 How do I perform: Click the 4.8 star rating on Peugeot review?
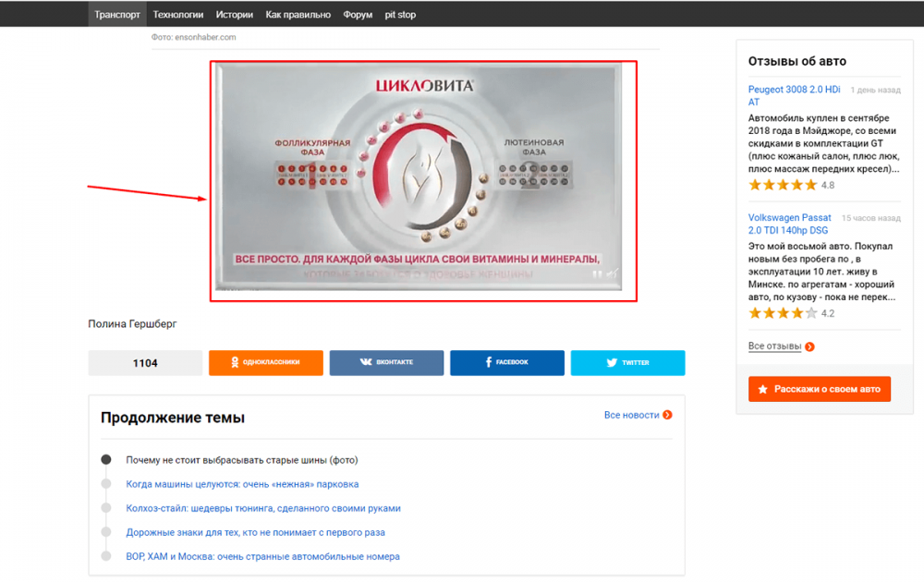(x=792, y=185)
